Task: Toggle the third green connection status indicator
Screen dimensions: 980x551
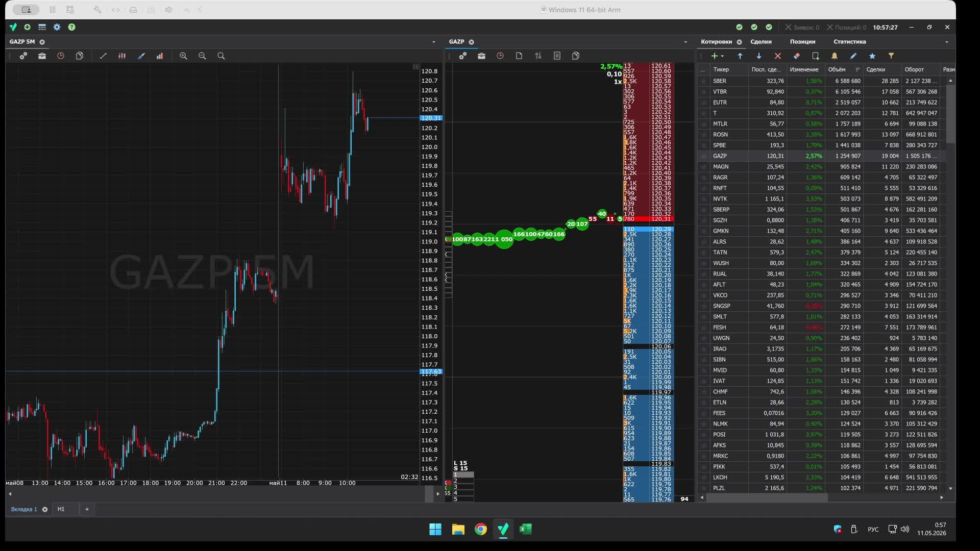Action: click(769, 27)
